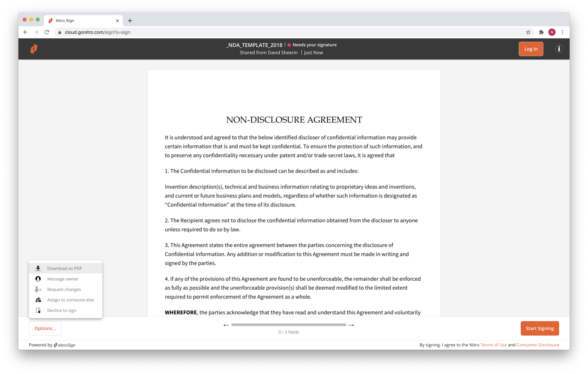Click the Consumer Disclosure link

click(x=538, y=345)
